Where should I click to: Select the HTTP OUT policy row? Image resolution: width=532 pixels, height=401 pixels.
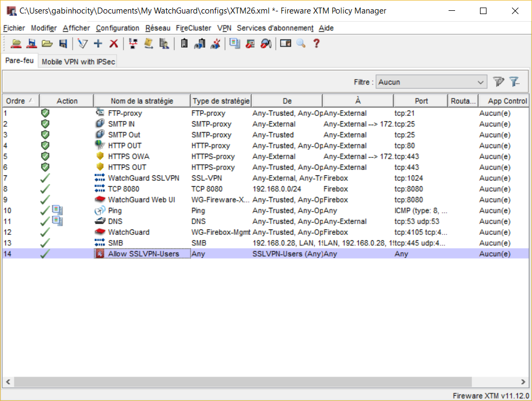click(265, 146)
